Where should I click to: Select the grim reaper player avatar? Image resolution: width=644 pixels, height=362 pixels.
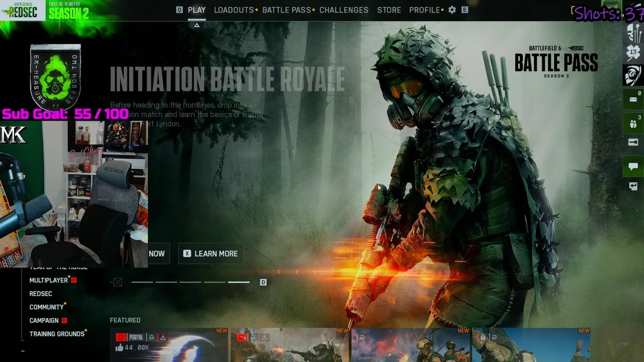[x=633, y=75]
